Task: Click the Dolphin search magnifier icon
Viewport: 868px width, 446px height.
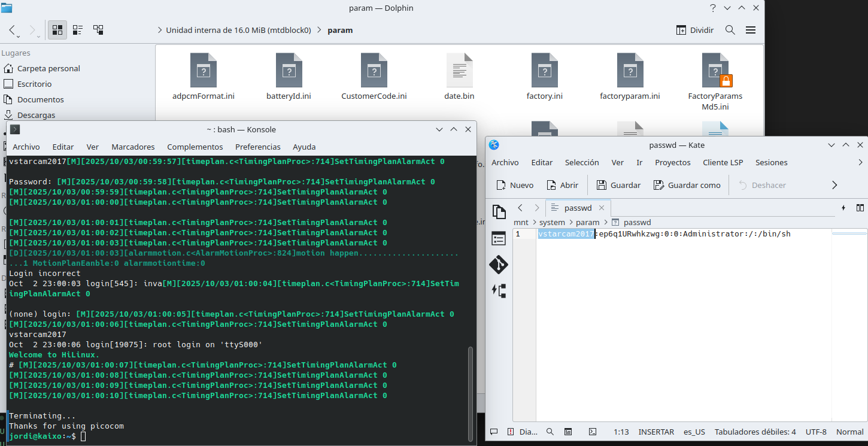Action: [x=730, y=30]
